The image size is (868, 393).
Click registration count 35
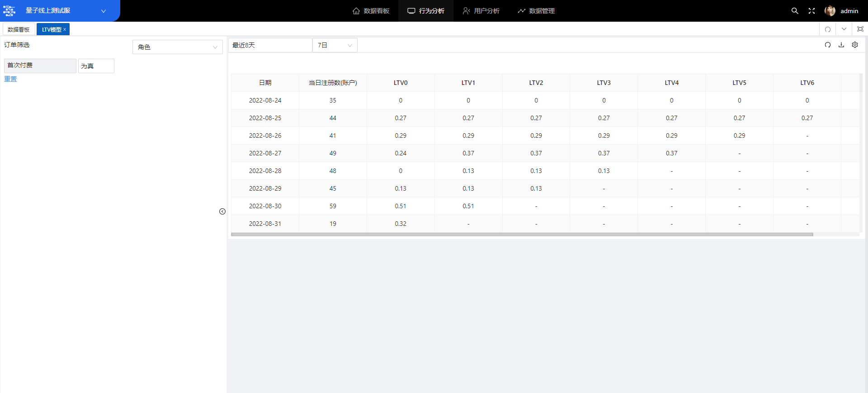click(333, 100)
